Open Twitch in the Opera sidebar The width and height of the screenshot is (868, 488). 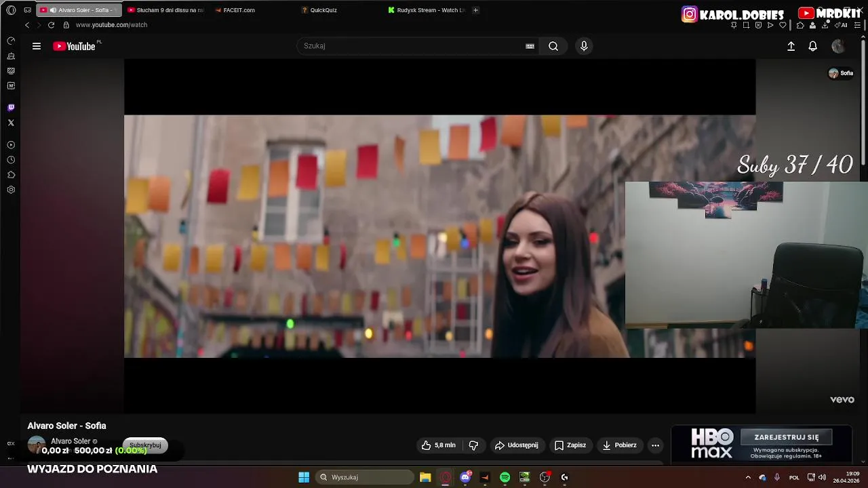(11, 108)
